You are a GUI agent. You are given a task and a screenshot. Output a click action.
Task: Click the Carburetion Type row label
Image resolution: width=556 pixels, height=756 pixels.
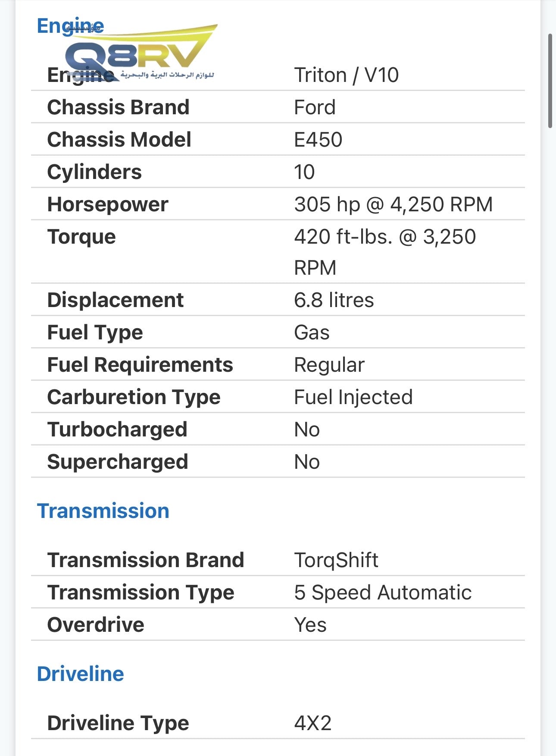click(x=134, y=397)
